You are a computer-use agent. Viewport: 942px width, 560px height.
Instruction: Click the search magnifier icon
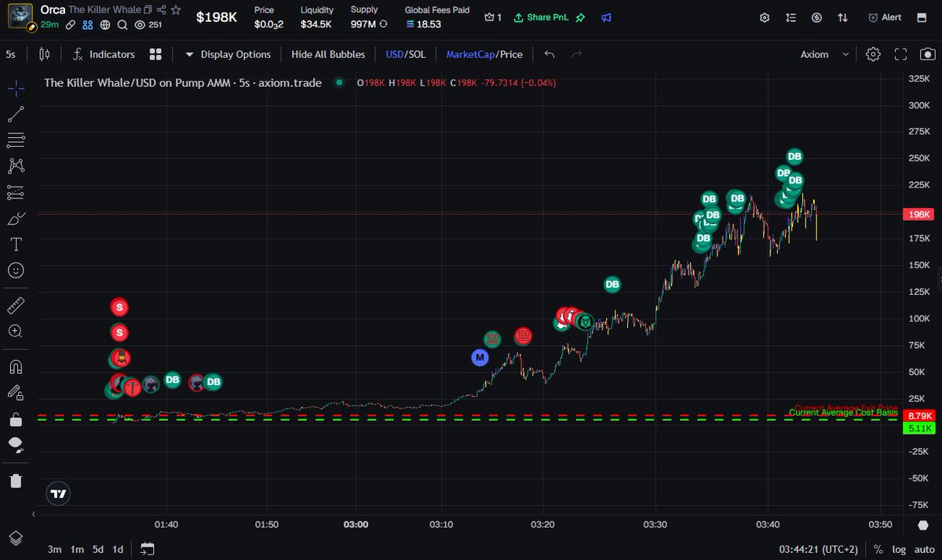point(122,24)
